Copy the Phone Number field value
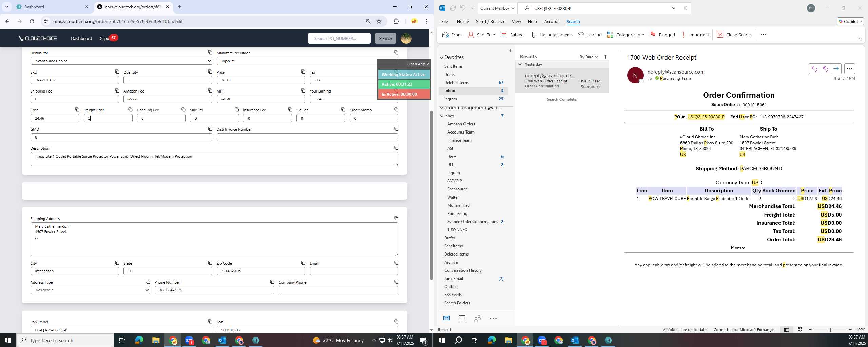Viewport: 868px width, 347px height. point(272,282)
